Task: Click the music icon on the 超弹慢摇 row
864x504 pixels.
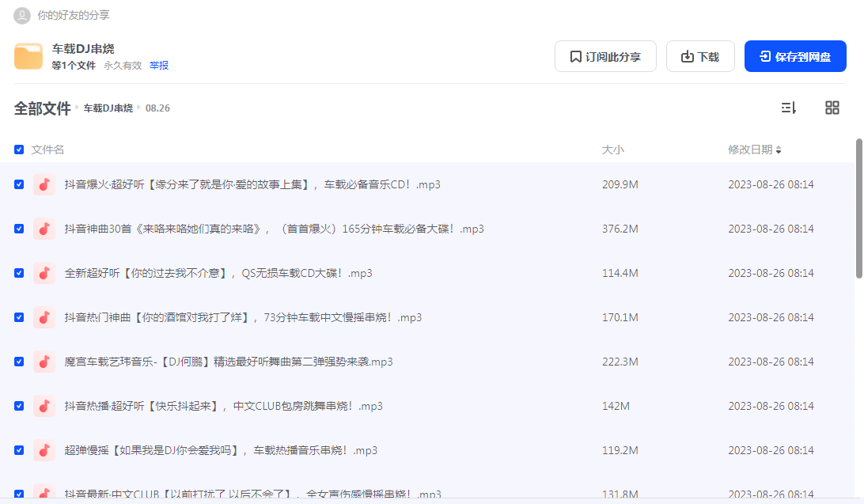Action: pyautogui.click(x=44, y=449)
